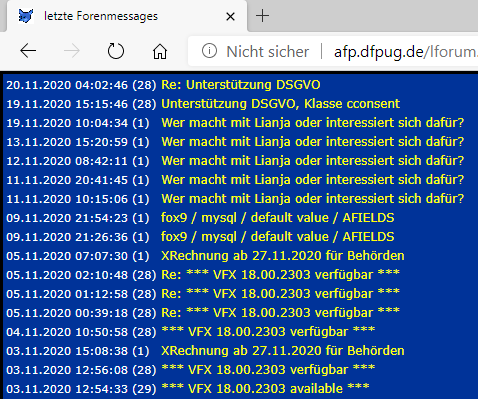
Task: Open Unterstützung DSGVO, Klasse cconsent thread
Action: 280,104
